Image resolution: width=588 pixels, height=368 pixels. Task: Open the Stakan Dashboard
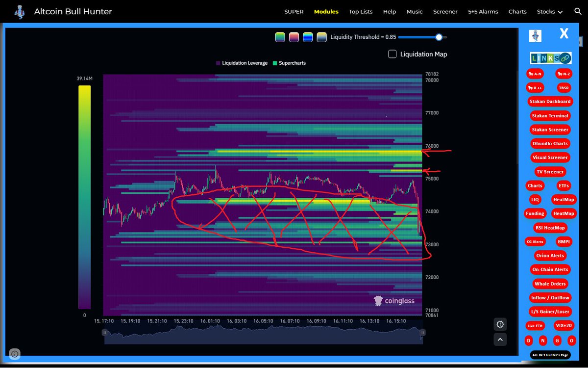550,101
